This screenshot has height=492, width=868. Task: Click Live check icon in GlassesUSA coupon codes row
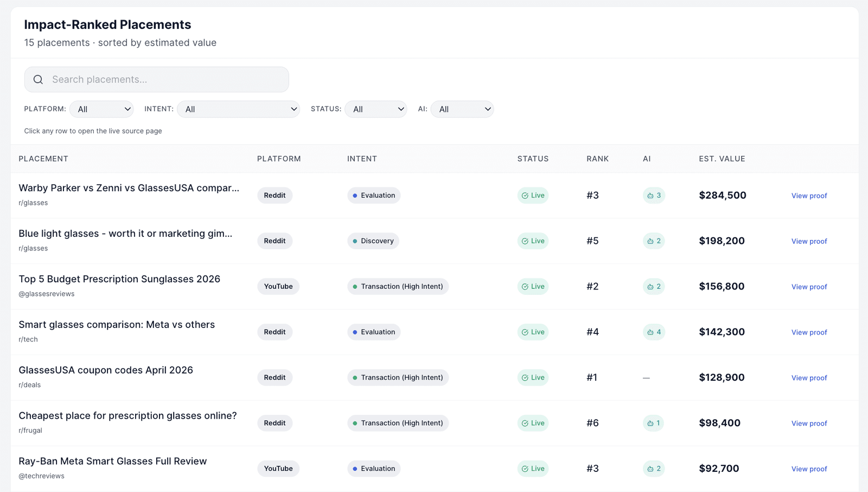525,378
